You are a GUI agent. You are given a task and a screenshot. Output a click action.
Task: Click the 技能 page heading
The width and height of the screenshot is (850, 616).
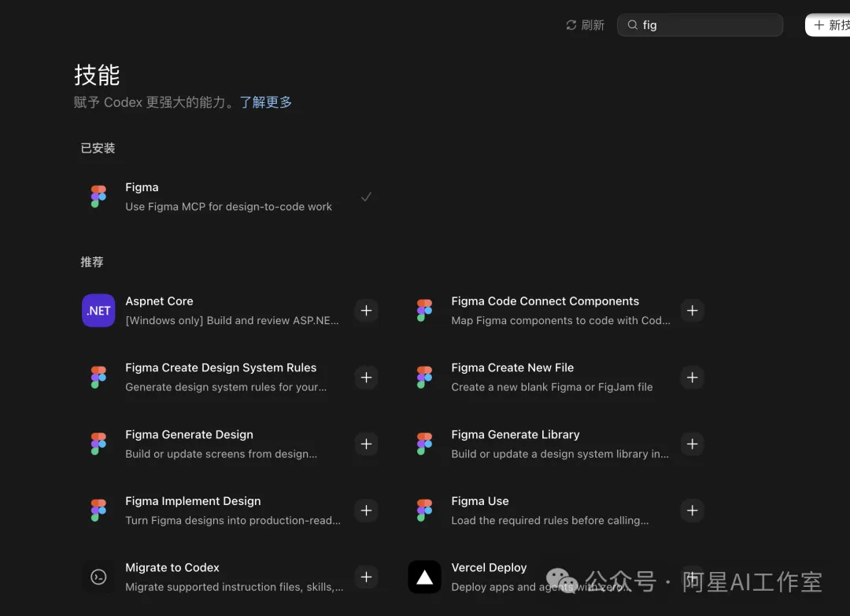(x=97, y=75)
